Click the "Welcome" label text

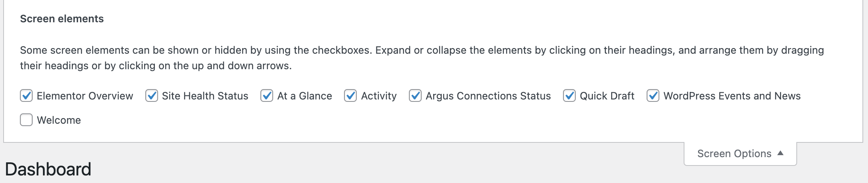[x=59, y=120]
